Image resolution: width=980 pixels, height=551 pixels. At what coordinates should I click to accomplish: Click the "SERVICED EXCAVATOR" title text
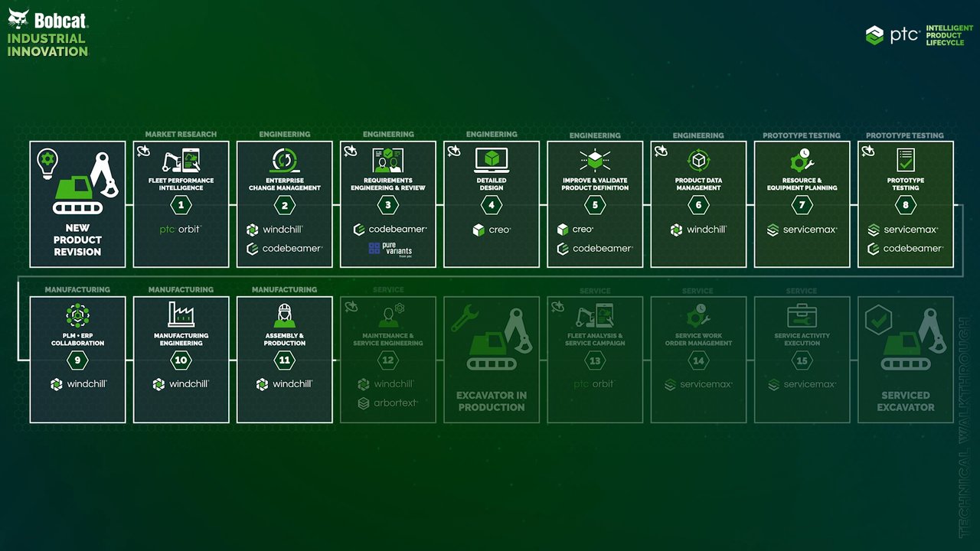tap(906, 401)
